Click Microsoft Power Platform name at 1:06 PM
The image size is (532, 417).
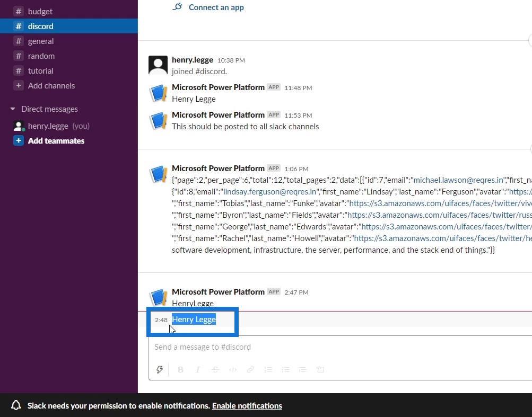[218, 168]
